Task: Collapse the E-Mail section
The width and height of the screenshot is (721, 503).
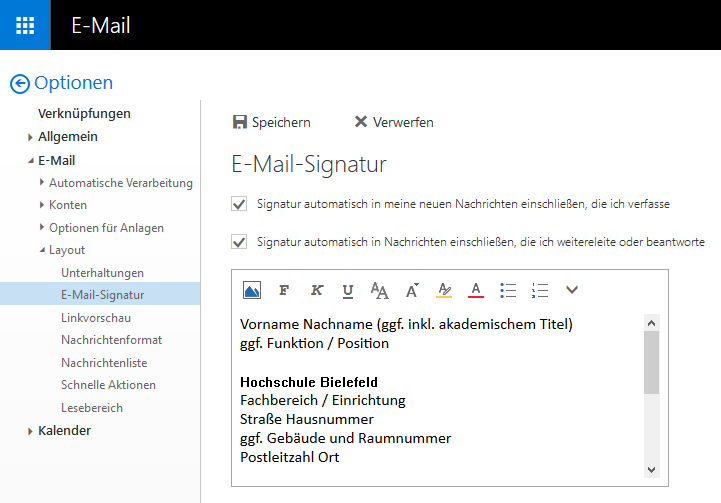Action: click(31, 160)
